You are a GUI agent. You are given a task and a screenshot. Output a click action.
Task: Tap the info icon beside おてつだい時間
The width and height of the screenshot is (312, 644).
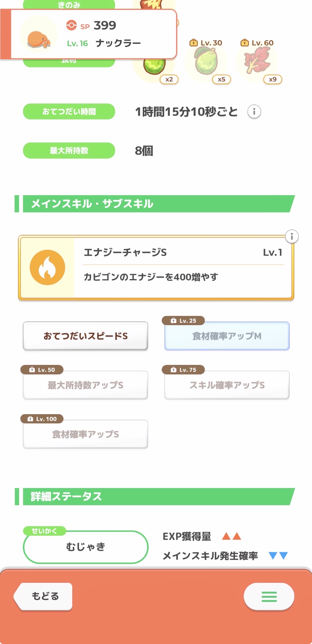pyautogui.click(x=254, y=111)
